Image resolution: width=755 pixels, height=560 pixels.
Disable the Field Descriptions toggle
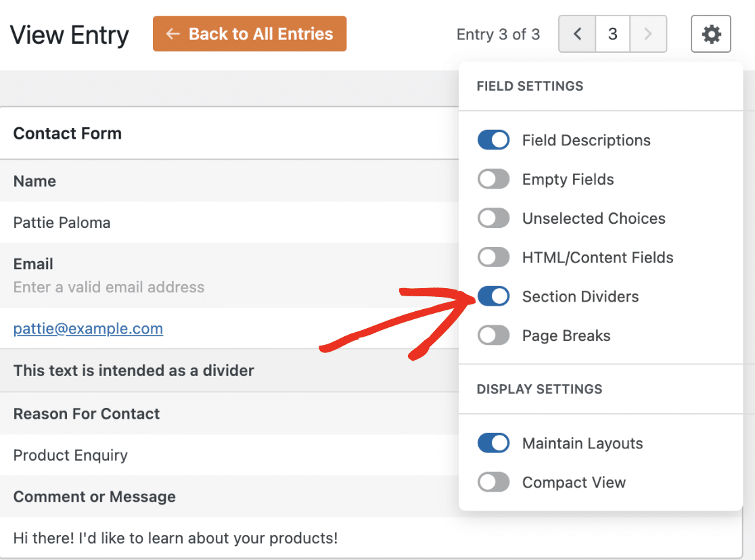[x=494, y=140]
